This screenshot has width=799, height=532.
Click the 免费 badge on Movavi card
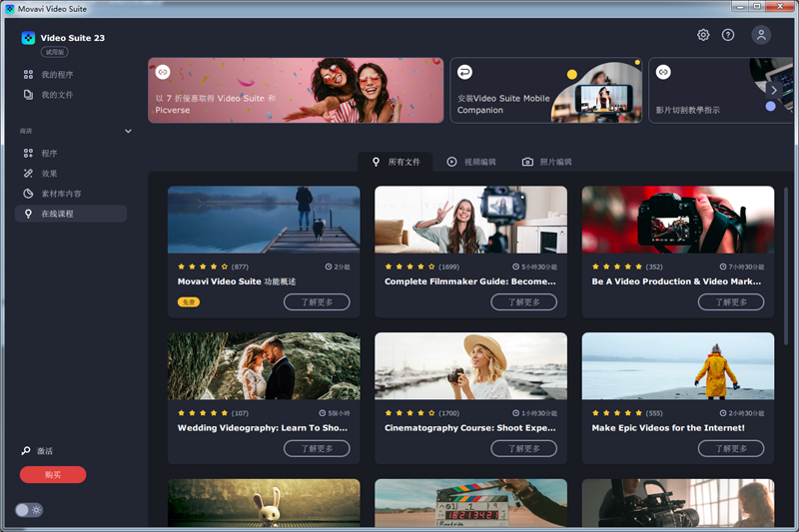coord(189,301)
